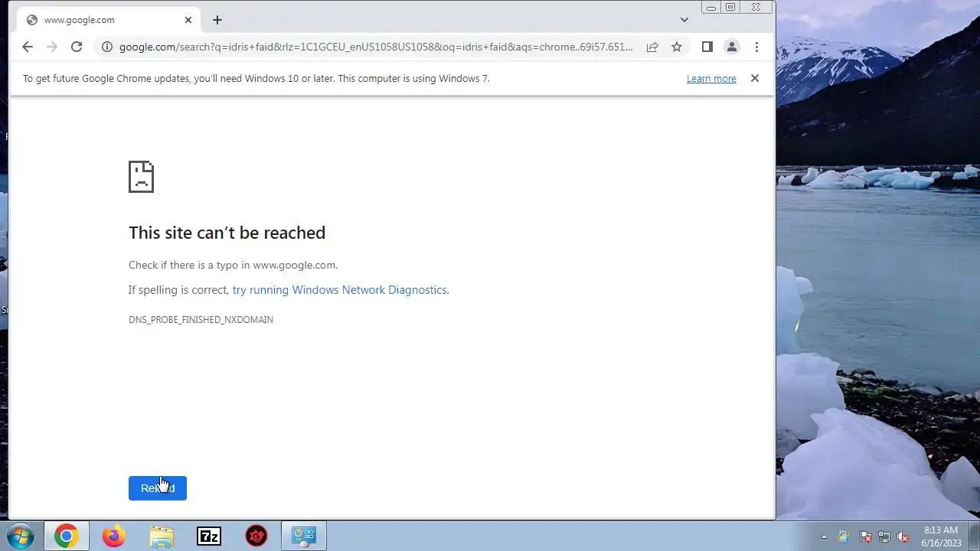This screenshot has width=980, height=551.
Task: Click the forward navigation arrow
Action: (52, 47)
